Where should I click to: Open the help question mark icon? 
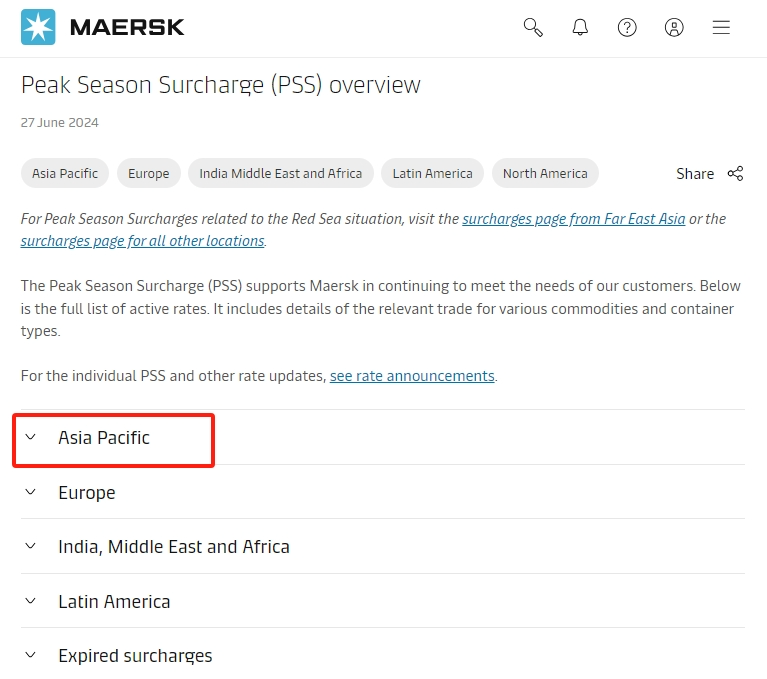click(x=627, y=27)
